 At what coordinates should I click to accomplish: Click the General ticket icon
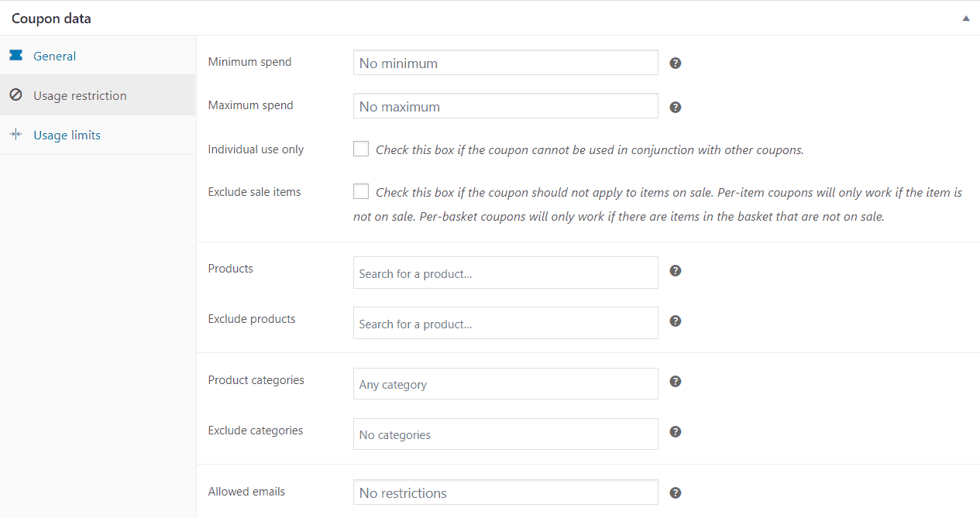tap(15, 56)
